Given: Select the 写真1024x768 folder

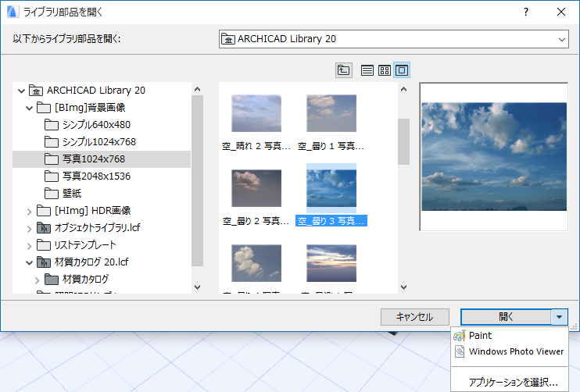Looking at the screenshot, I should [x=102, y=159].
